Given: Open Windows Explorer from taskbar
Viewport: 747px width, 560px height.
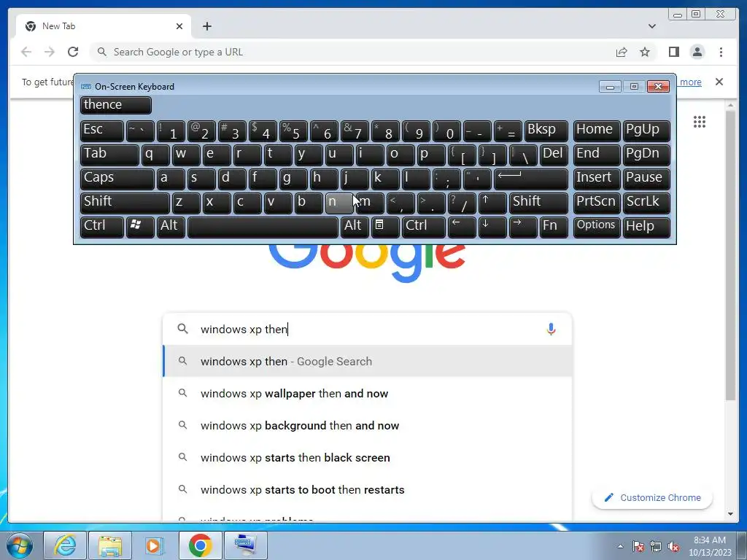Looking at the screenshot, I should [110, 545].
